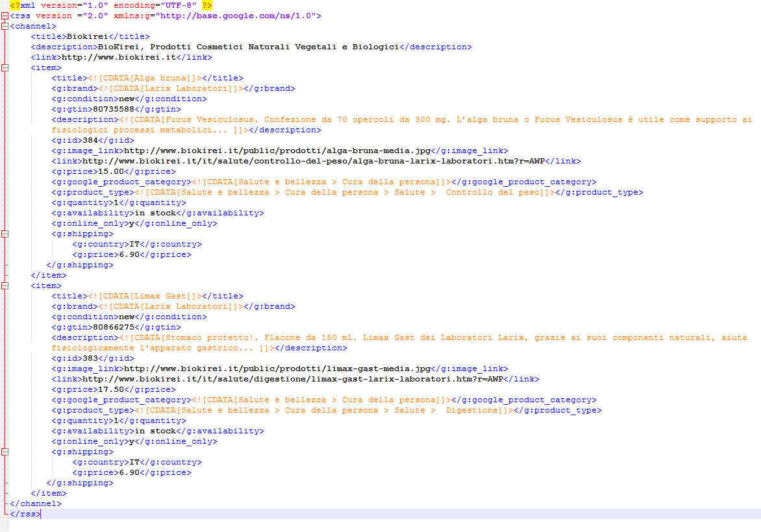761x532 pixels.
Task: Click the closing channel tag
Action: click(36, 504)
